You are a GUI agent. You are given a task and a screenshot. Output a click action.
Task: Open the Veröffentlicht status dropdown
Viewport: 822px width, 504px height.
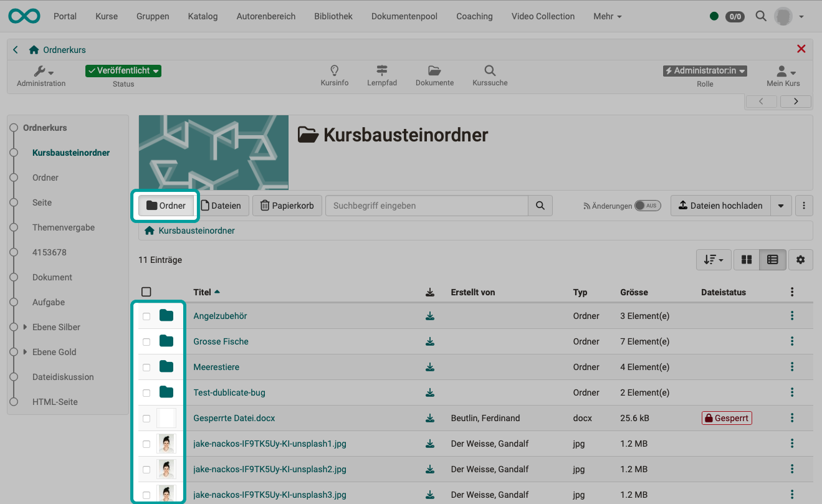click(x=123, y=70)
